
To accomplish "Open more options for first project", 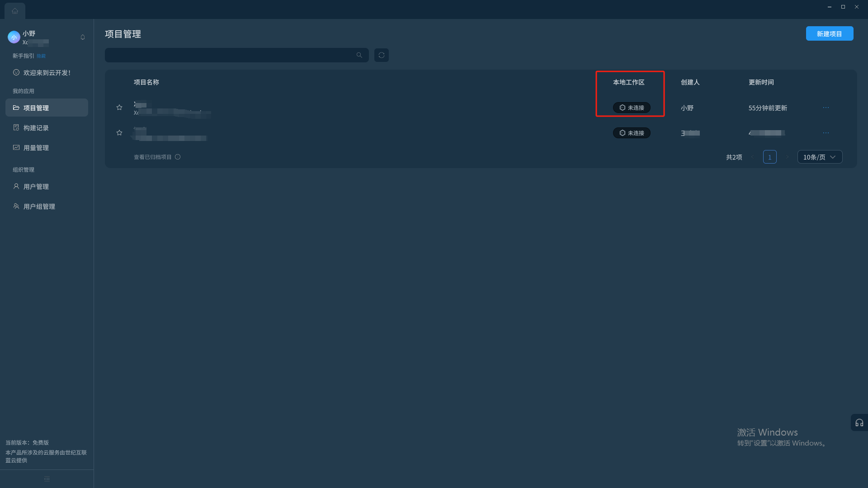I will pyautogui.click(x=826, y=108).
